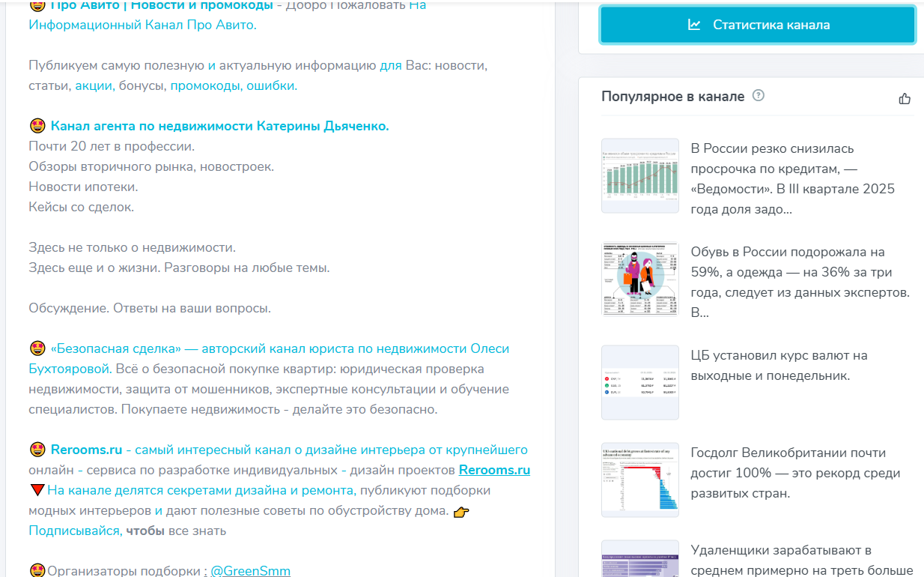The width and height of the screenshot is (924, 577).
Task: Click the 😍 emoji before Организаторы подборки
Action: click(36, 569)
